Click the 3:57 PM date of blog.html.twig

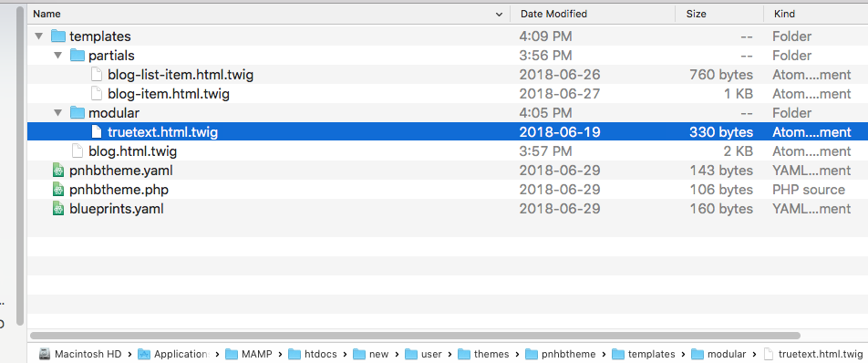pos(546,151)
